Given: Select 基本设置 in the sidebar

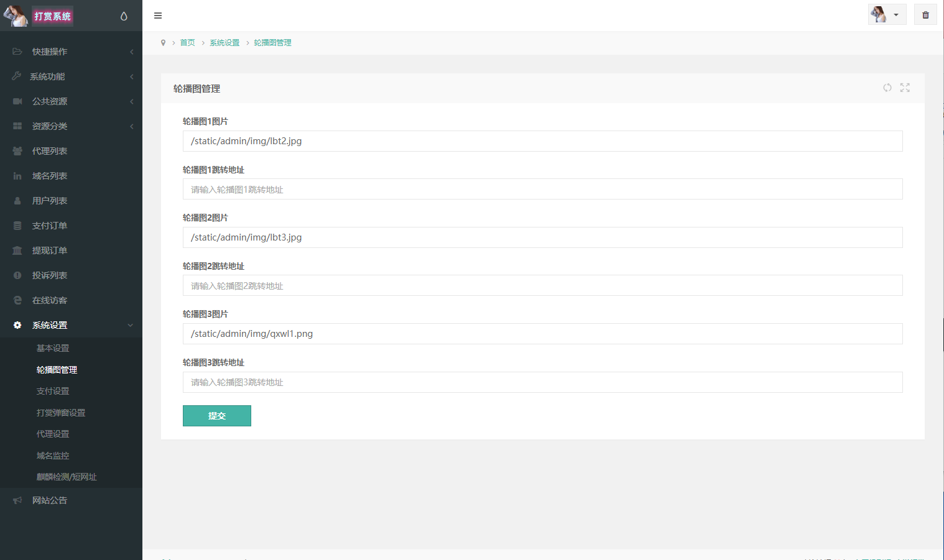Looking at the screenshot, I should click(53, 348).
